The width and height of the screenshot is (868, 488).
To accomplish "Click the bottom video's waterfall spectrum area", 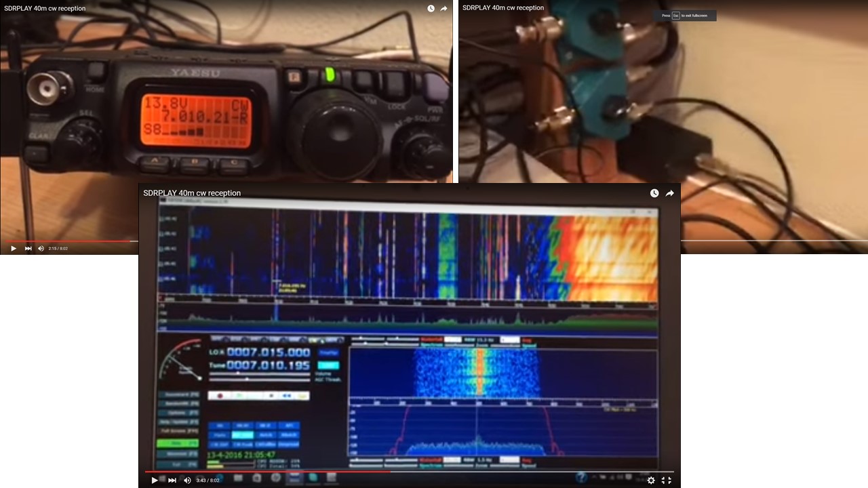I will pyautogui.click(x=408, y=254).
